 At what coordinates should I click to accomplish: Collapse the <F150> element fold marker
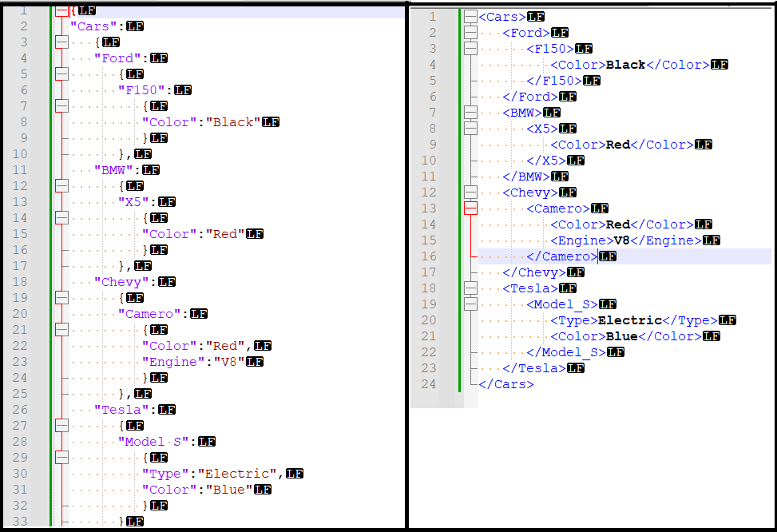tap(471, 49)
